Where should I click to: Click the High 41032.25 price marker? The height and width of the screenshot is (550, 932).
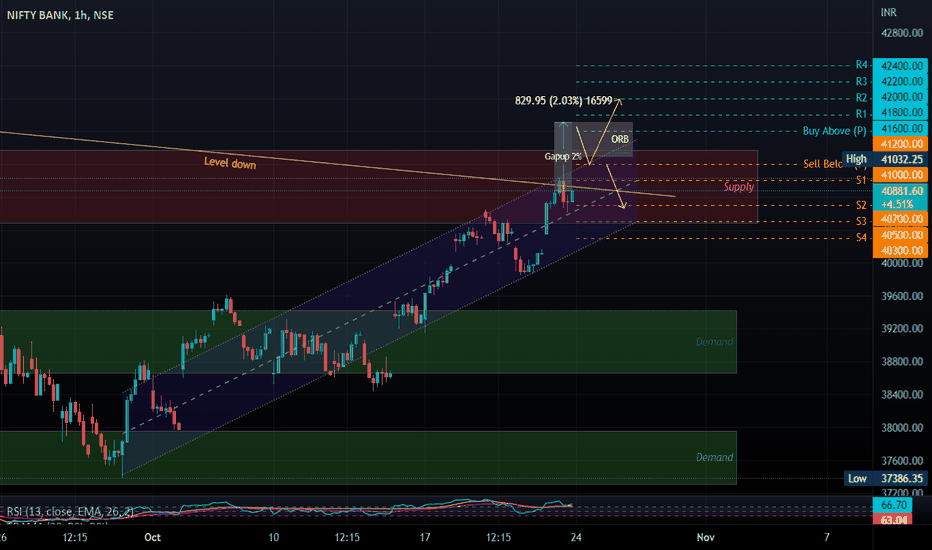click(884, 159)
